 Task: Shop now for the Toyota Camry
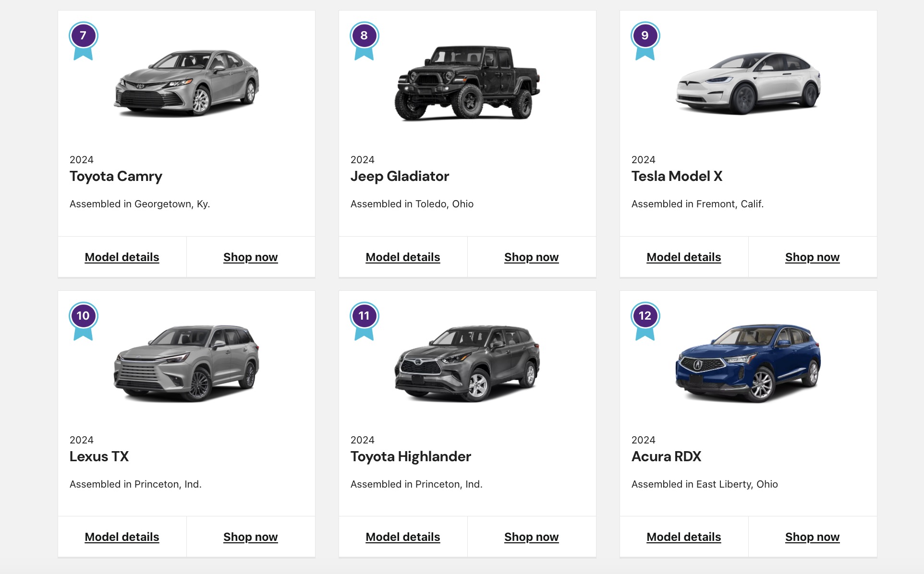point(250,257)
